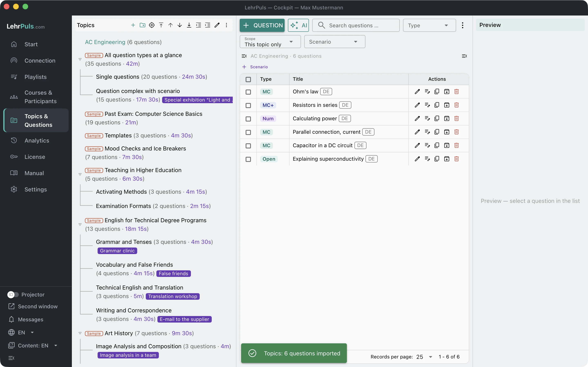The image size is (588, 367).
Task: Check the box for Ohm's law
Action: tap(248, 92)
